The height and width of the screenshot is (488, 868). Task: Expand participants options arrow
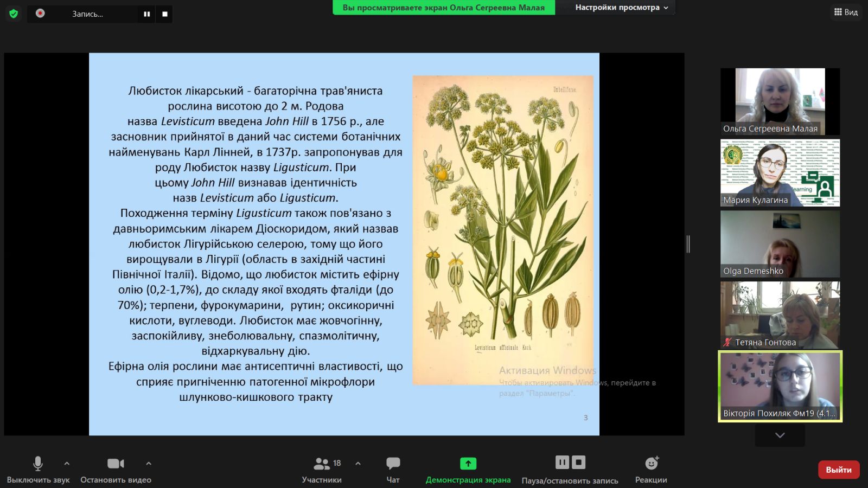358,463
